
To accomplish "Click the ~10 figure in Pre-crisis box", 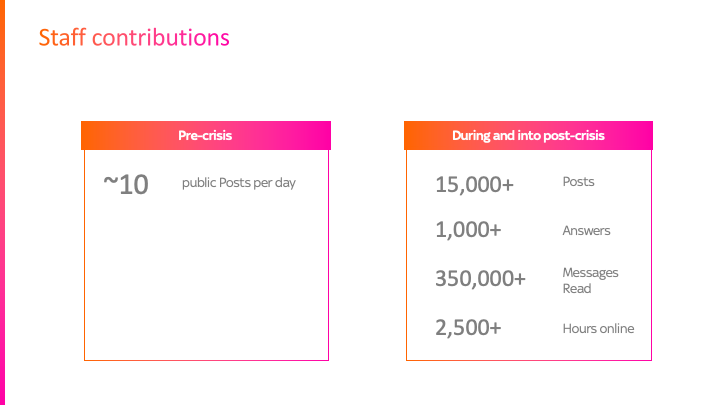I will coord(126,184).
